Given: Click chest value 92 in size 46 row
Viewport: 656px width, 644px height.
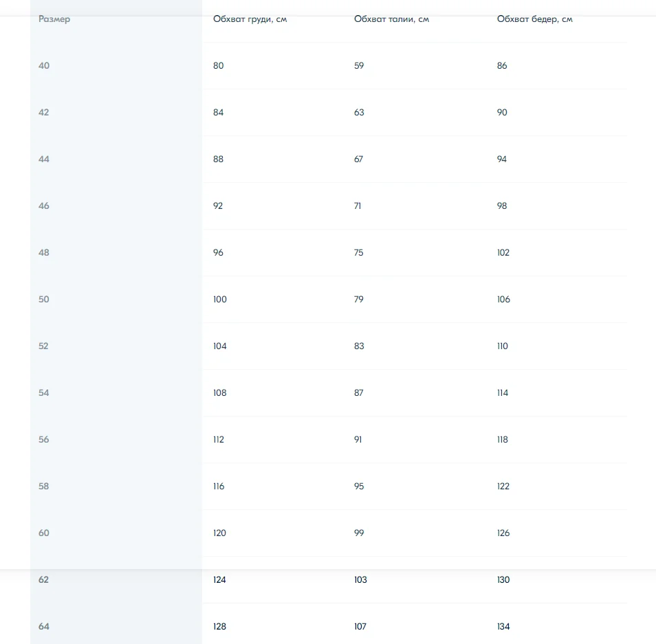Looking at the screenshot, I should point(218,206).
